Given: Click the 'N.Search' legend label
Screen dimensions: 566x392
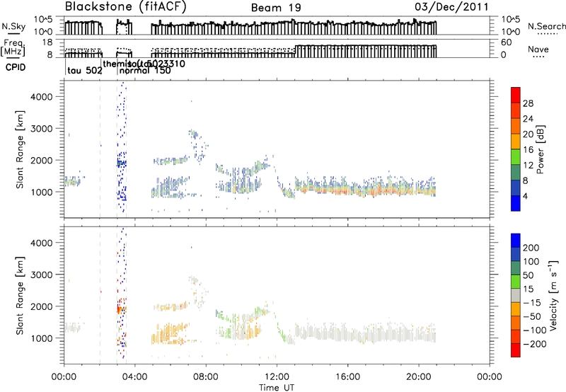Looking at the screenshot, I should (546, 26).
